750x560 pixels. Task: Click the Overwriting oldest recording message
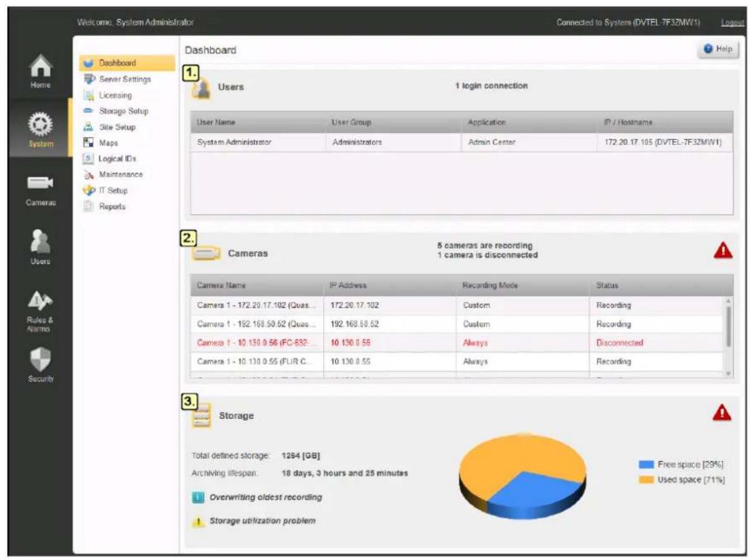pos(265,497)
